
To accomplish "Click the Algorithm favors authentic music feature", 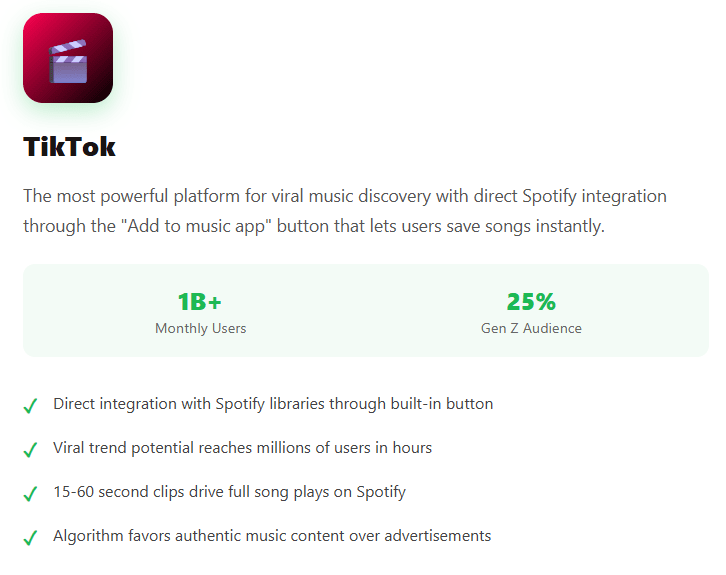I will coord(272,536).
